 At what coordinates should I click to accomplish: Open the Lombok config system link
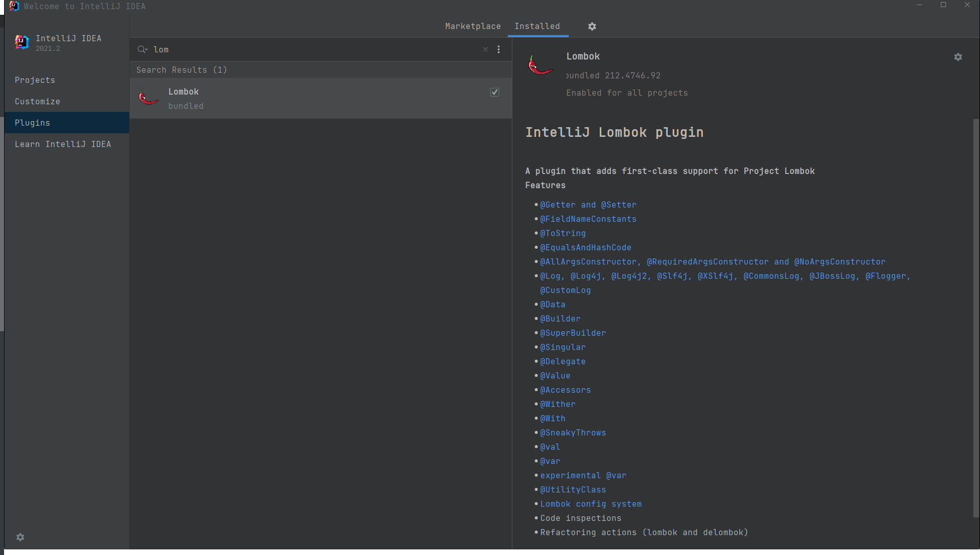pyautogui.click(x=591, y=504)
